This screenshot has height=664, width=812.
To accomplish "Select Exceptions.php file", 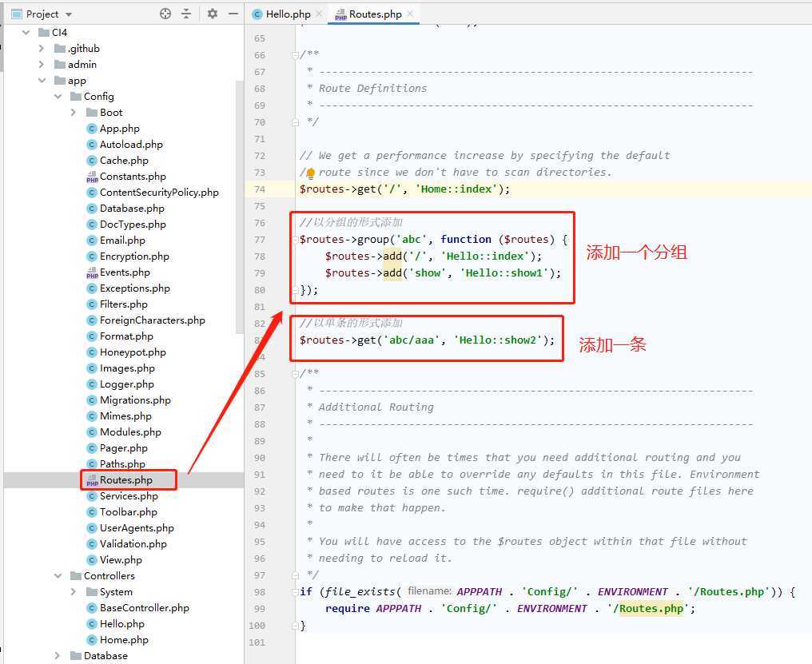I will pos(134,288).
